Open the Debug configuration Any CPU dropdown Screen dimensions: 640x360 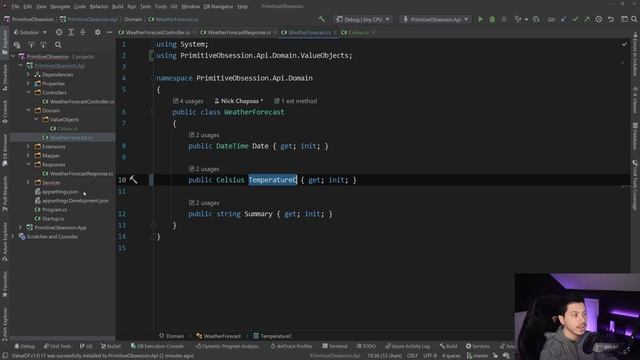click(363, 19)
